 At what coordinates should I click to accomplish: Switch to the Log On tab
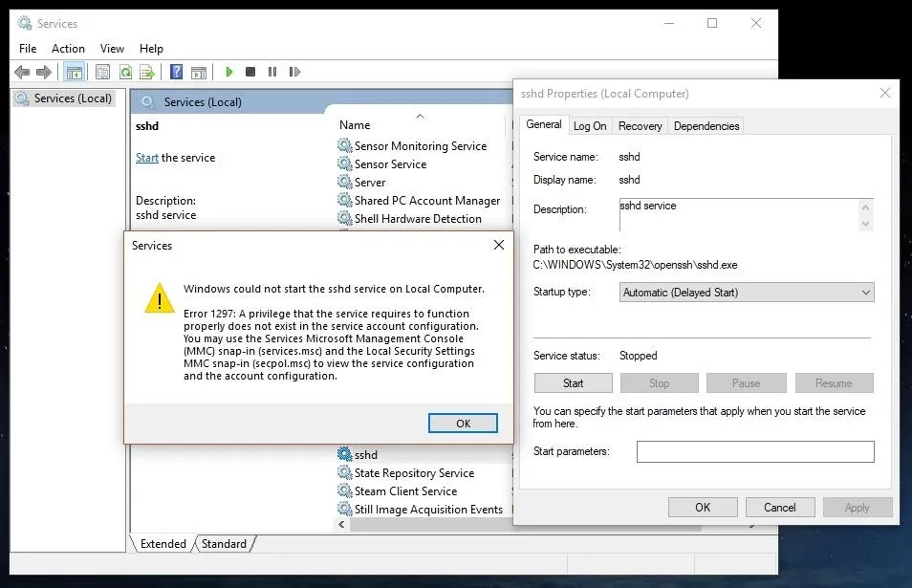coord(590,126)
